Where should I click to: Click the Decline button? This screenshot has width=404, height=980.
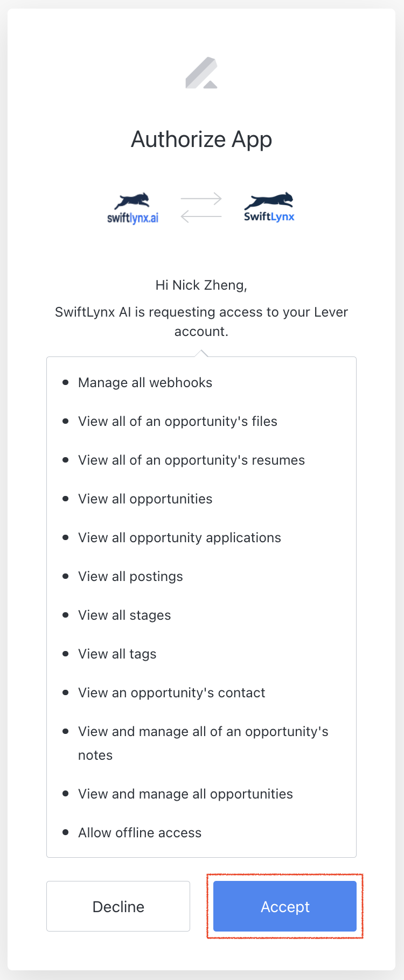118,906
